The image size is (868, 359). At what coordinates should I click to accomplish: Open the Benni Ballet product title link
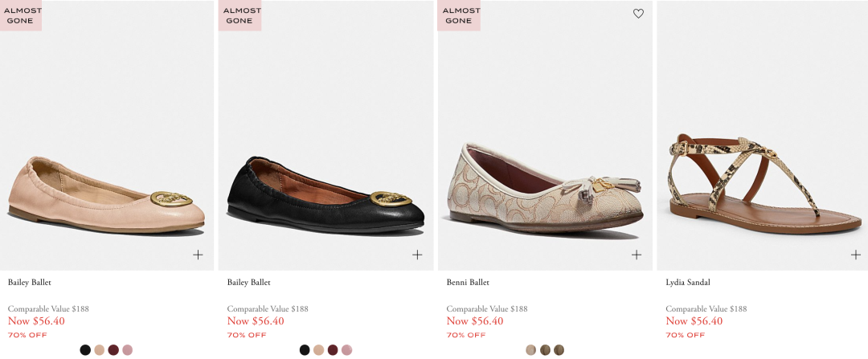[468, 283]
